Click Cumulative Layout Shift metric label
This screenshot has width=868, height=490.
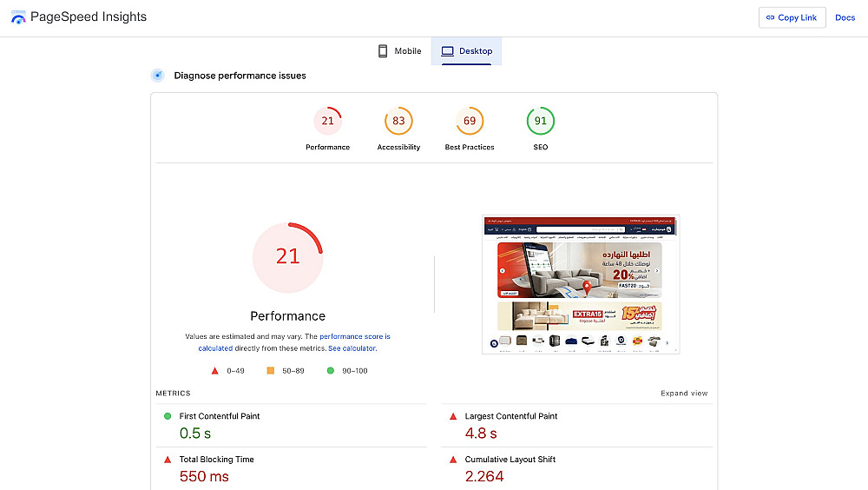click(510, 460)
